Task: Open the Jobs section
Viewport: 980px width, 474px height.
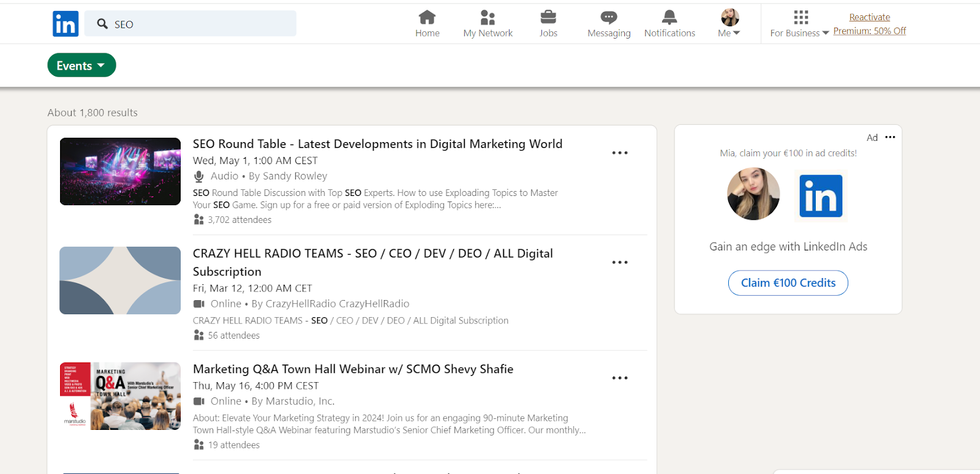Action: pyautogui.click(x=548, y=24)
